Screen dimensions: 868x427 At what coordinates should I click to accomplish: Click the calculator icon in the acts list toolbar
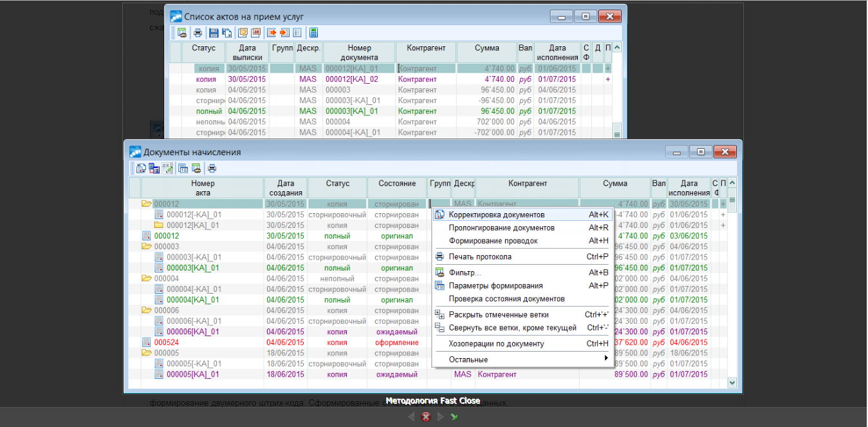(313, 33)
